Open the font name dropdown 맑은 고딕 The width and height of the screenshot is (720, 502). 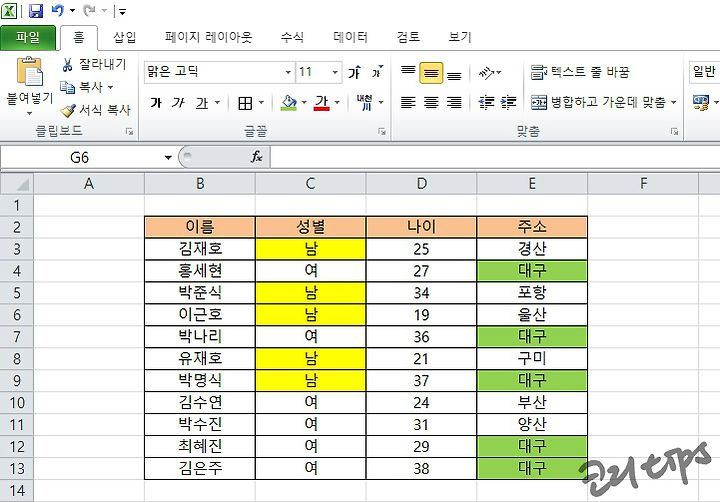tap(288, 72)
